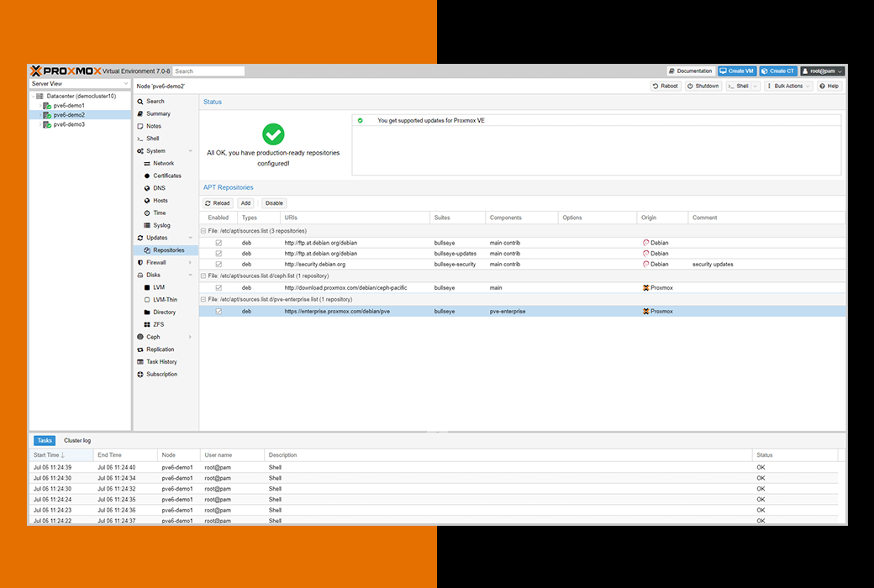This screenshot has width=874, height=588.
Task: Click the Debian origin icon for bullseye-security
Action: point(645,265)
